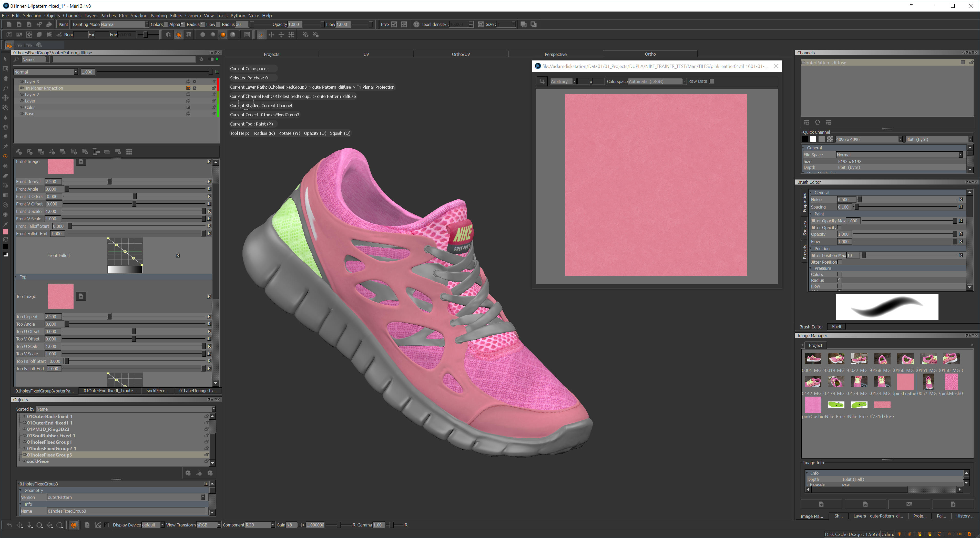
Task: Switch to the UV view tab
Action: tap(366, 54)
